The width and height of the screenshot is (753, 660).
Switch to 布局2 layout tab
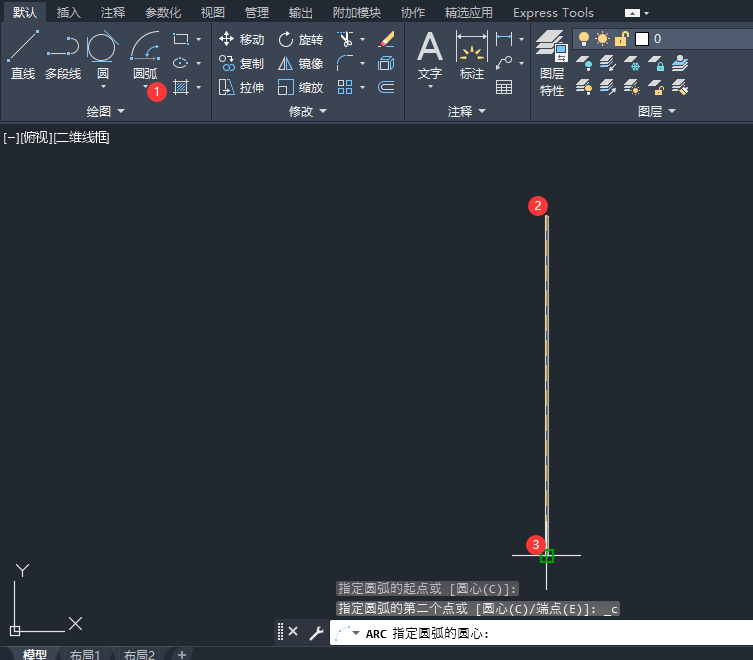point(139,654)
